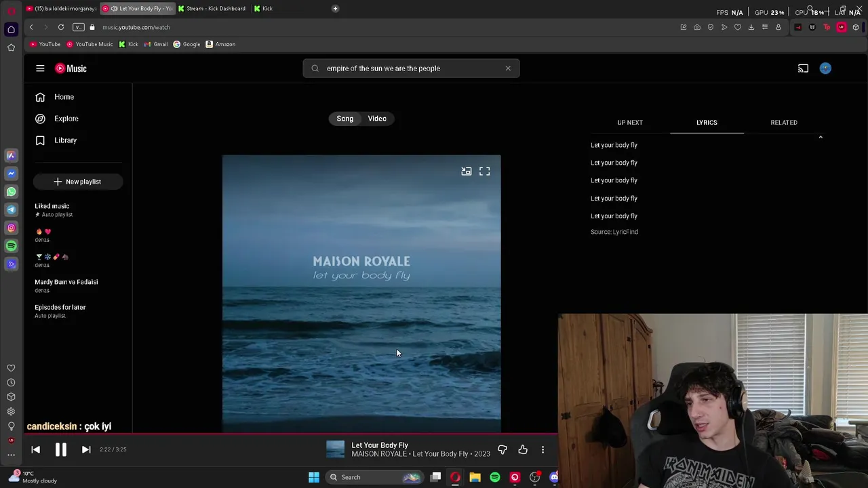Screen dimensions: 868x488
Task: Open Instagram in the Opera sidebar
Action: click(11, 228)
